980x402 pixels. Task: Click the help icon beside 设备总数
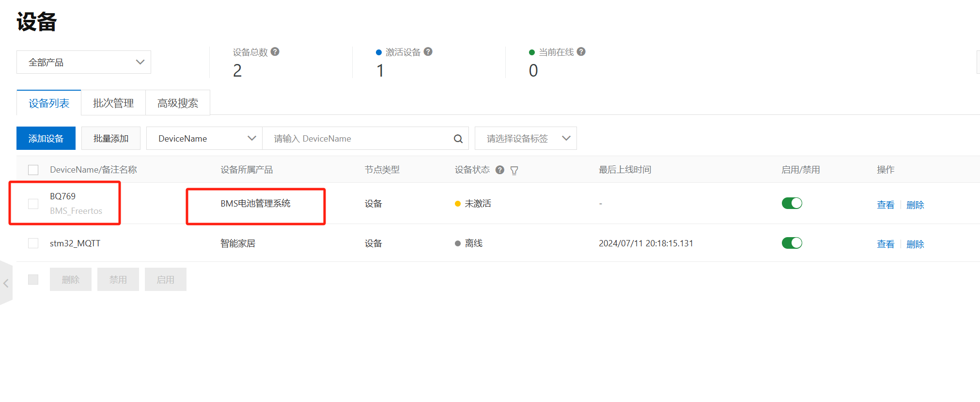275,51
